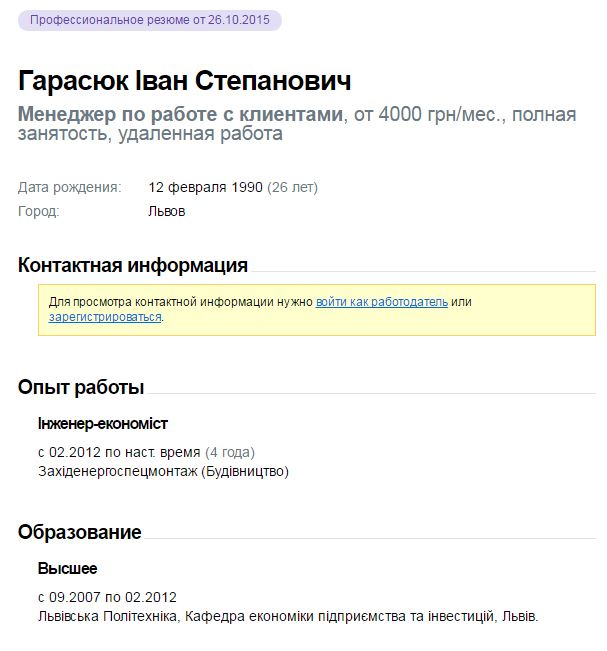The image size is (607, 651).
Task: Click the birth date "12 февраля 1990"
Action: tap(205, 187)
